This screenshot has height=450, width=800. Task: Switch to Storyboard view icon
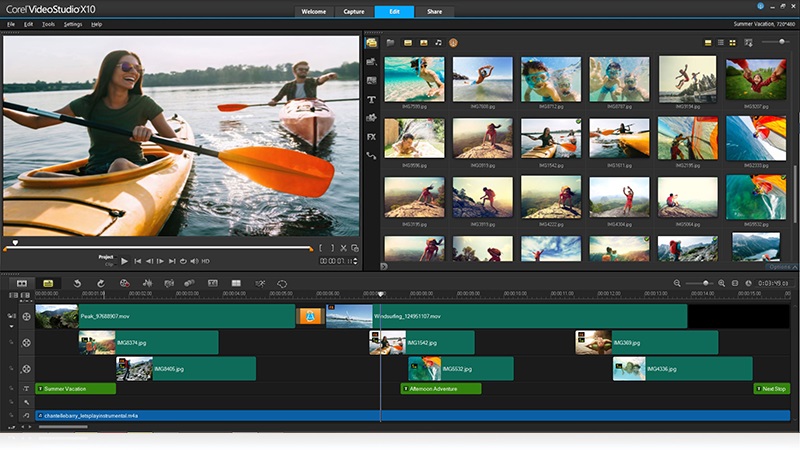pos(22,283)
